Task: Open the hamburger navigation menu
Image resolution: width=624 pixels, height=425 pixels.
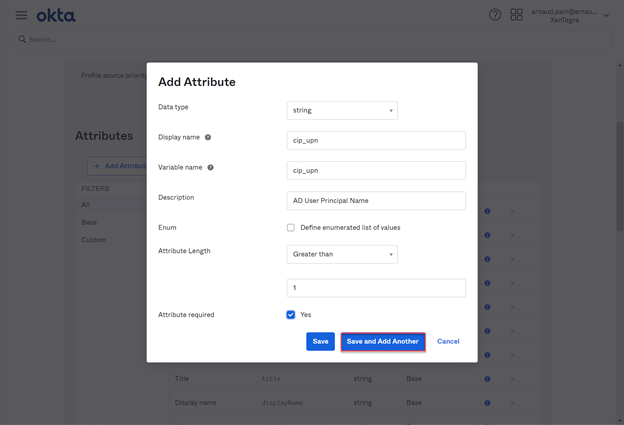Action: coord(21,15)
